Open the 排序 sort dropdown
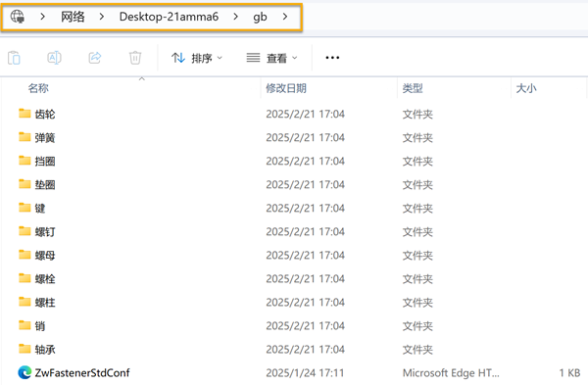588x385 pixels. [197, 58]
